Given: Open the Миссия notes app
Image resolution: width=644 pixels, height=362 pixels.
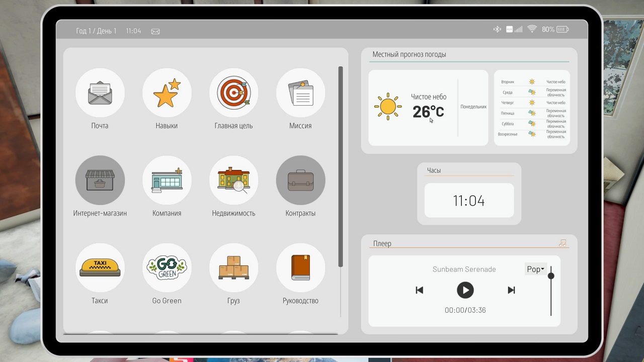Looking at the screenshot, I should (300, 93).
